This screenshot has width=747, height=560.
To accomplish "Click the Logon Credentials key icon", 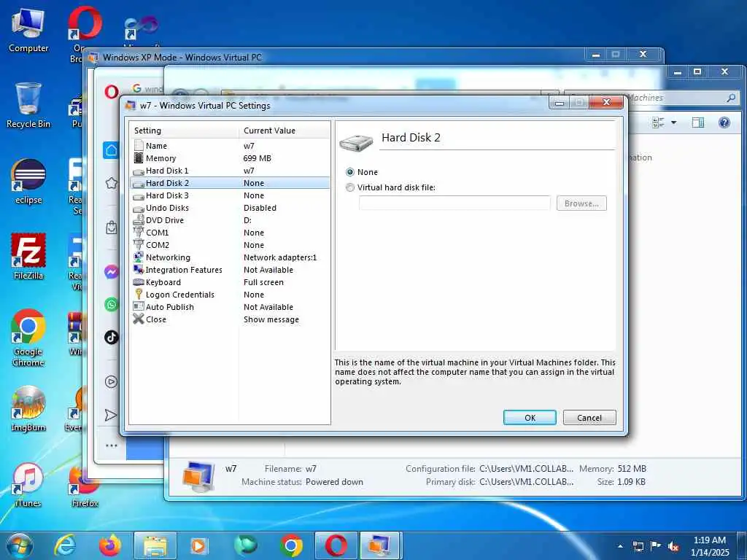I will pos(139,294).
